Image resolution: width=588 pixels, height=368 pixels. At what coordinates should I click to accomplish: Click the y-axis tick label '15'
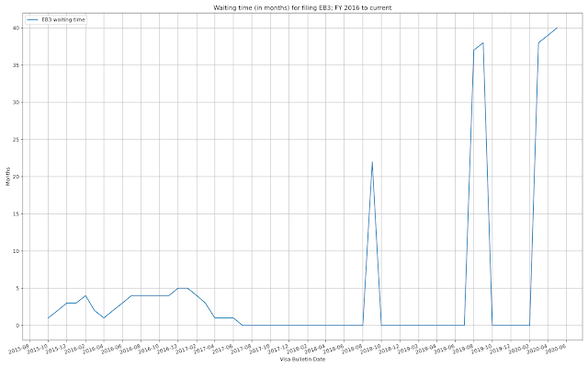[17, 214]
